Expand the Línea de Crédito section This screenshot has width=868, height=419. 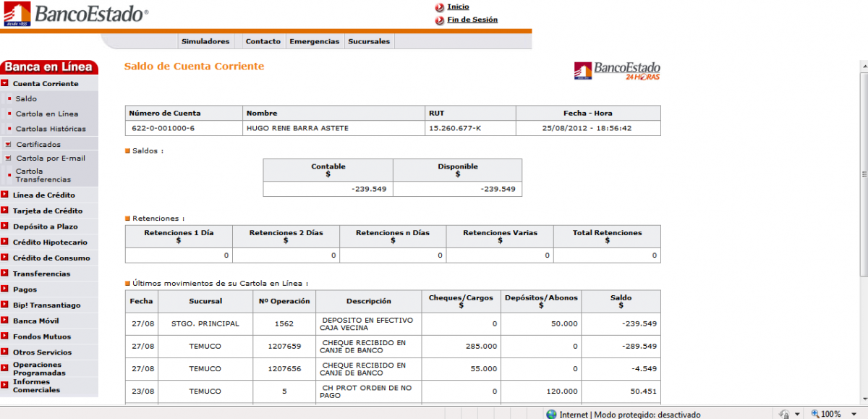5,195
